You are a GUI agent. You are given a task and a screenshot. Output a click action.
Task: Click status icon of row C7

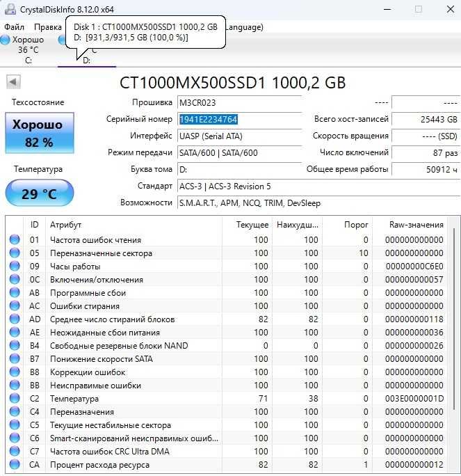tap(15, 452)
